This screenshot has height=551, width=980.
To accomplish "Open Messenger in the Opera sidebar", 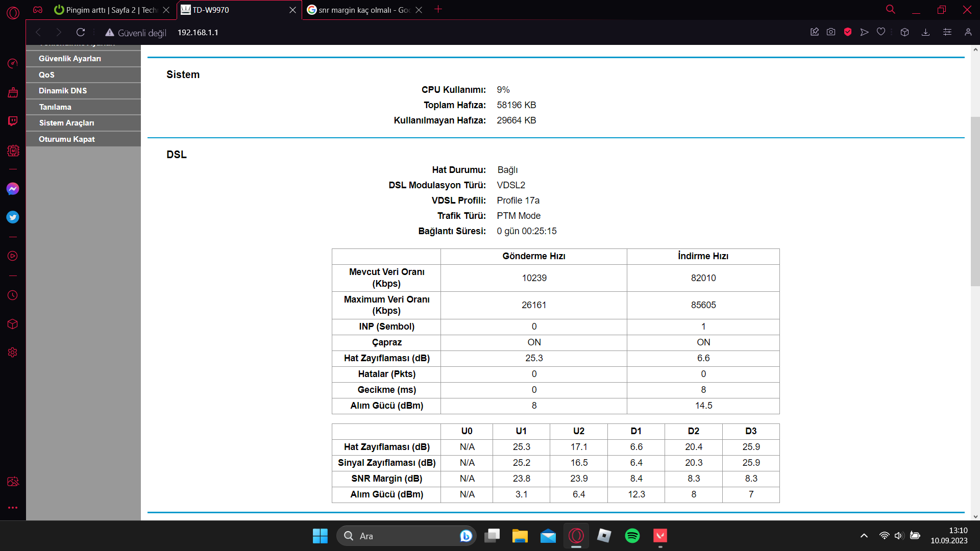I will (13, 189).
